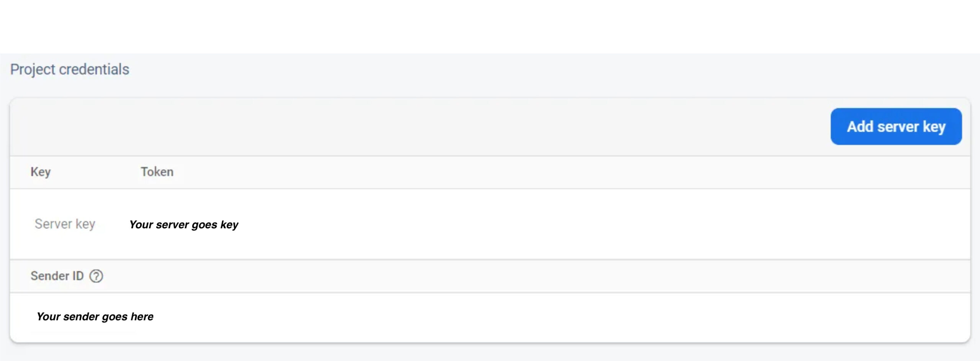Click empty space in the Server key row
The width and height of the screenshot is (980, 361).
point(574,224)
